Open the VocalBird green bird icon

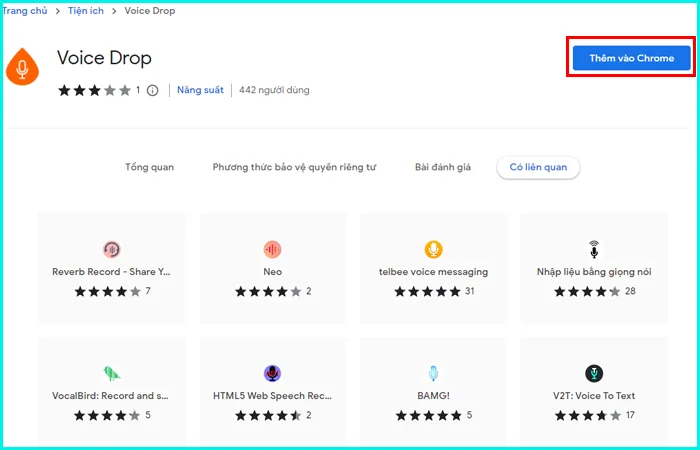pyautogui.click(x=111, y=373)
